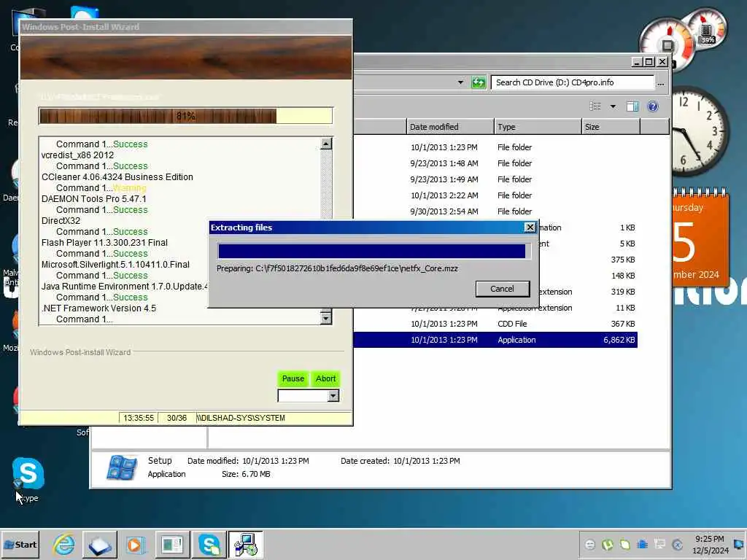The height and width of the screenshot is (560, 747).
Task: Maximize the Explorer window
Action: pos(649,61)
